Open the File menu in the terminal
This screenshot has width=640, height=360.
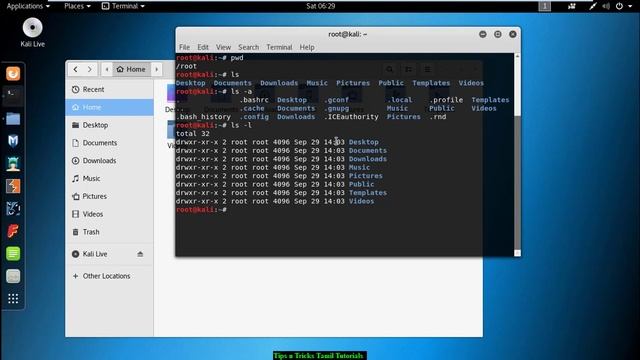(184, 47)
